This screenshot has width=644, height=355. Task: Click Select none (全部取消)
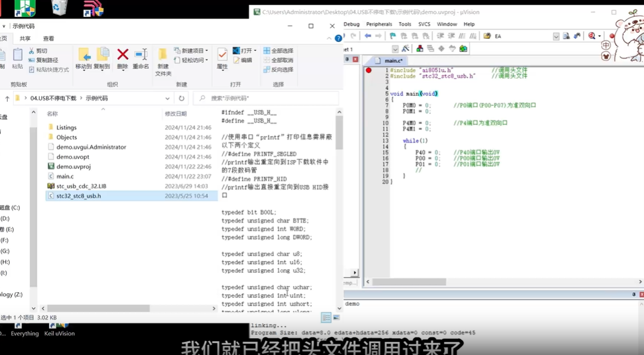click(x=278, y=60)
